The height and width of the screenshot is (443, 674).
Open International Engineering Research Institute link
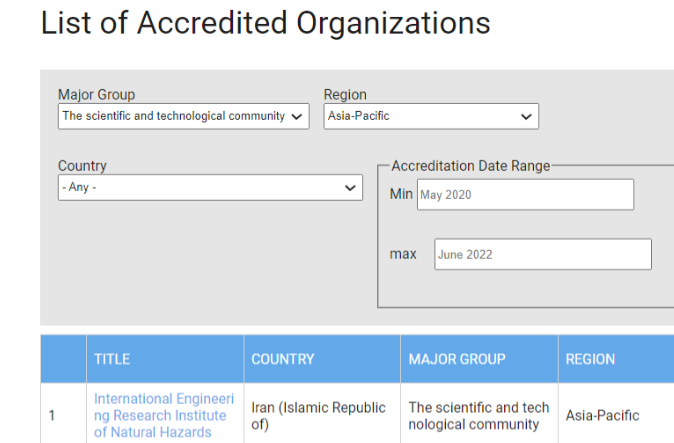pos(164,415)
